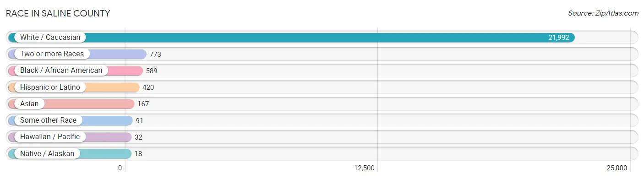Click the 773 value label

(155, 54)
